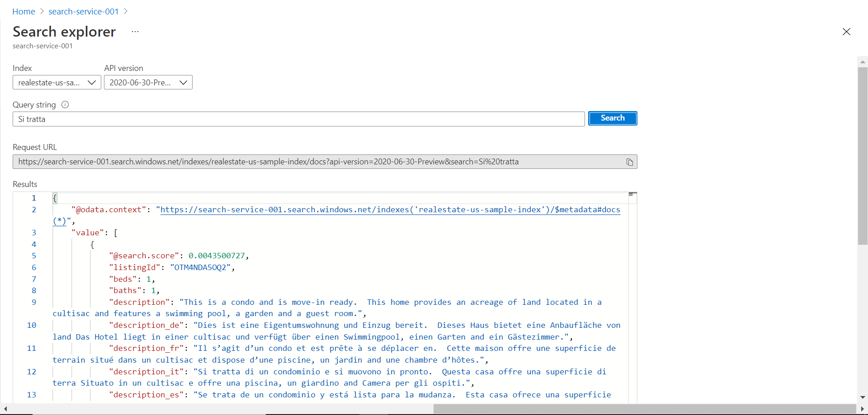Run the query with the Search button

coord(613,118)
